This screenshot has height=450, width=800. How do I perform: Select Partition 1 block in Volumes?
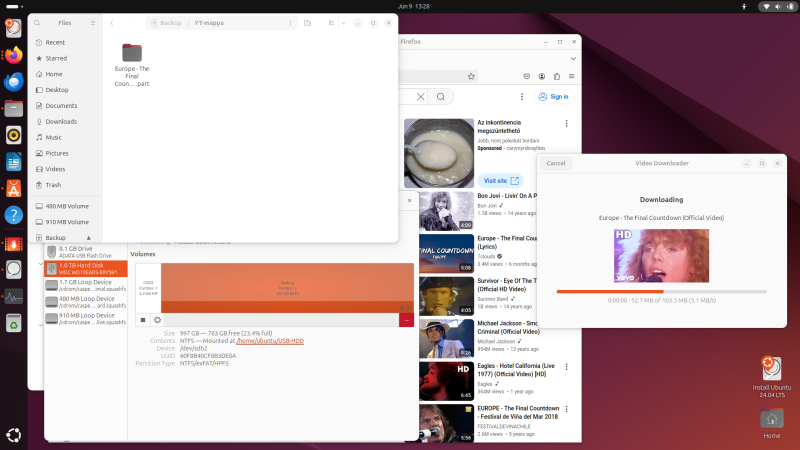click(x=148, y=288)
